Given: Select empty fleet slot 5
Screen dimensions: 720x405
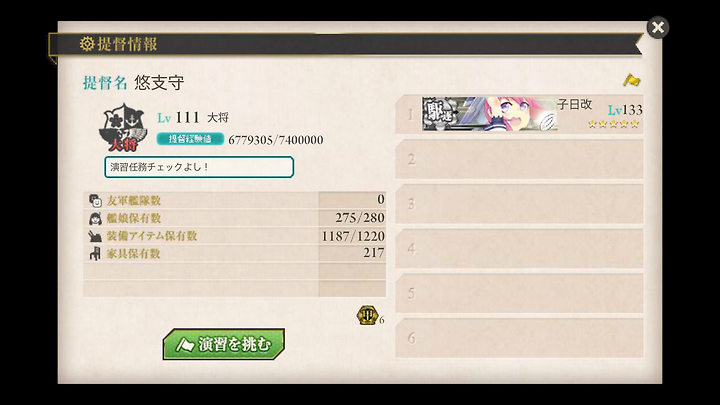Looking at the screenshot, I should (519, 293).
